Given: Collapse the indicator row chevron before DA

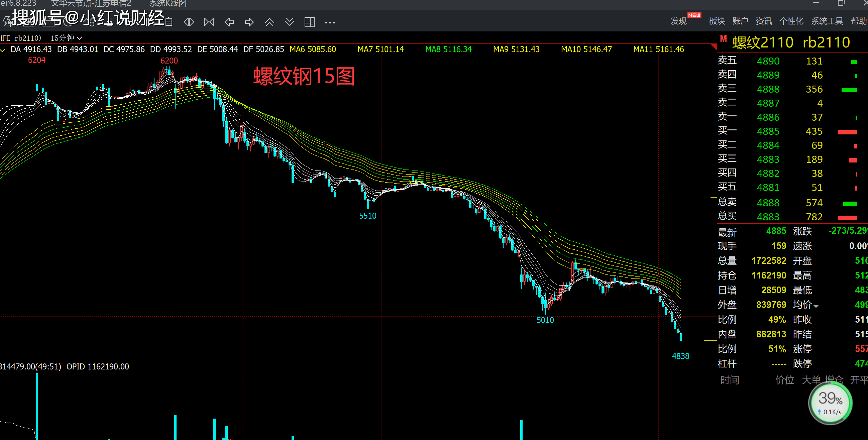Looking at the screenshot, I should point(3,50).
